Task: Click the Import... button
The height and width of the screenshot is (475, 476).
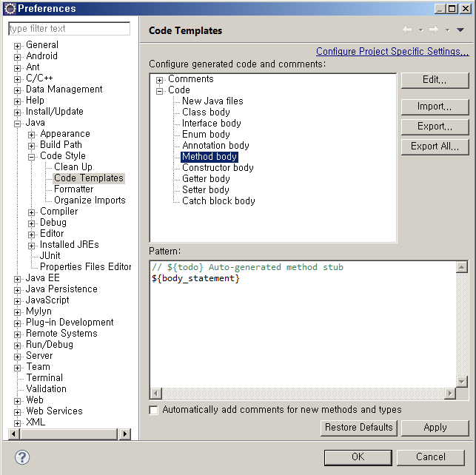Action: (435, 107)
